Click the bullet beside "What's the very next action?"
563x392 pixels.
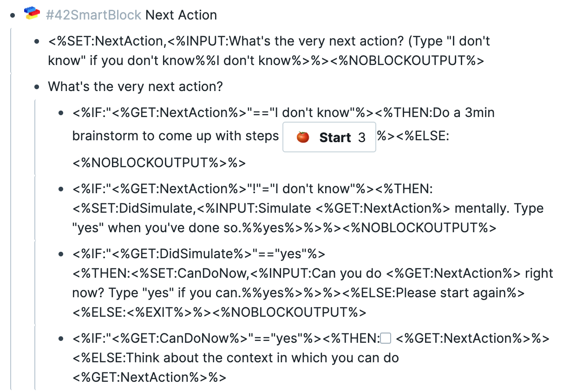tap(37, 86)
